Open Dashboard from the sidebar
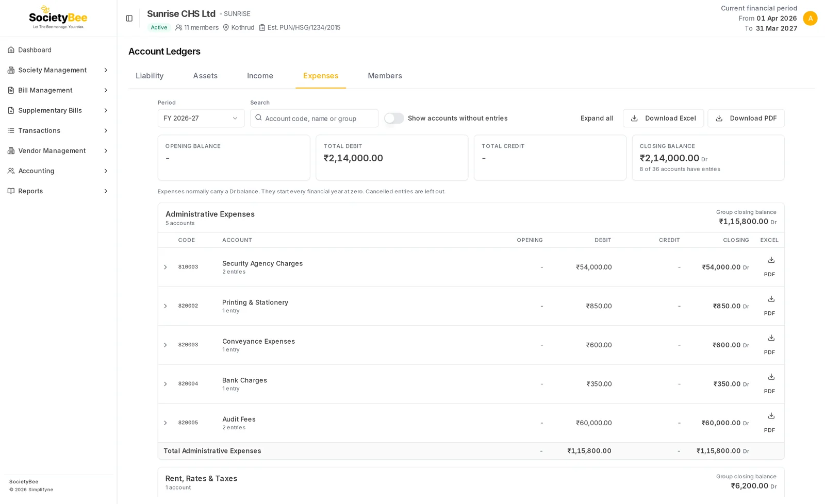 tap(58, 50)
